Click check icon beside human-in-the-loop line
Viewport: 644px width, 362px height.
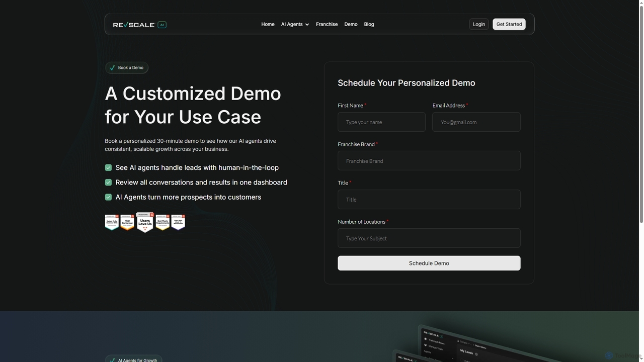point(108,167)
